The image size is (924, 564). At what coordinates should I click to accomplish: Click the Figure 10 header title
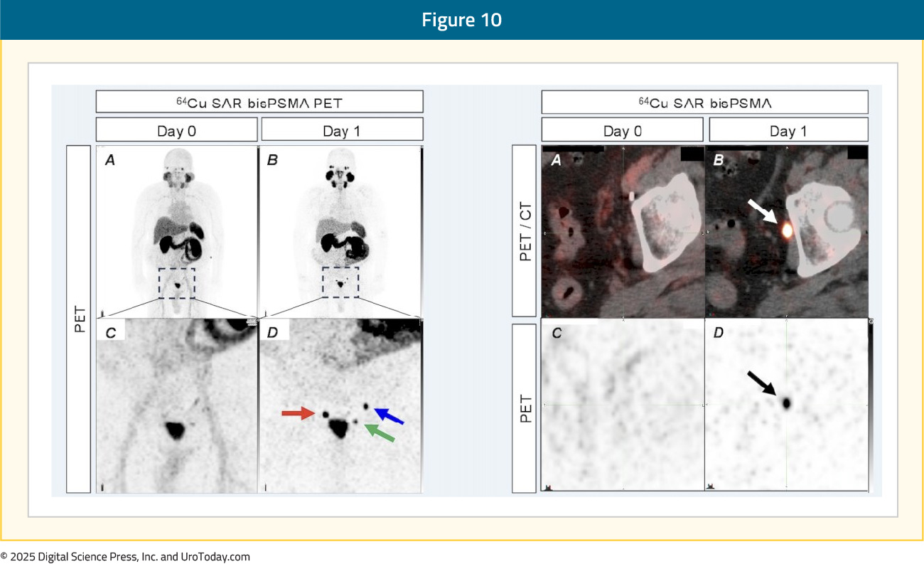click(461, 20)
